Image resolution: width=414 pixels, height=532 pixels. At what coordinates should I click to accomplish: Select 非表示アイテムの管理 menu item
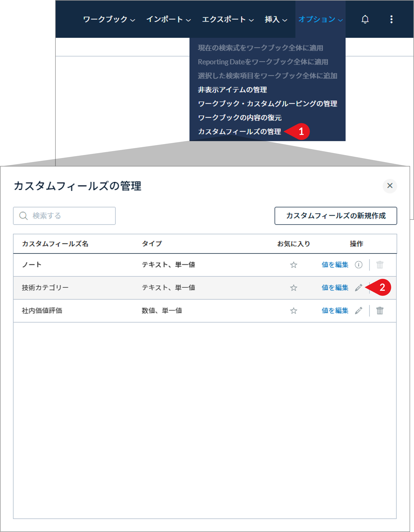[x=232, y=90]
